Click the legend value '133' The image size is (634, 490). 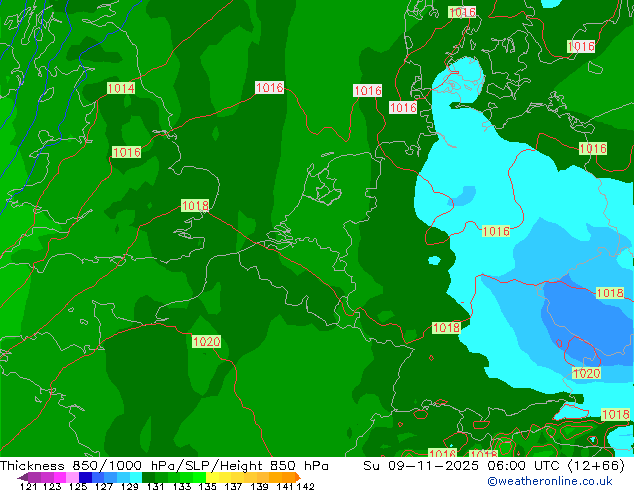181,486
